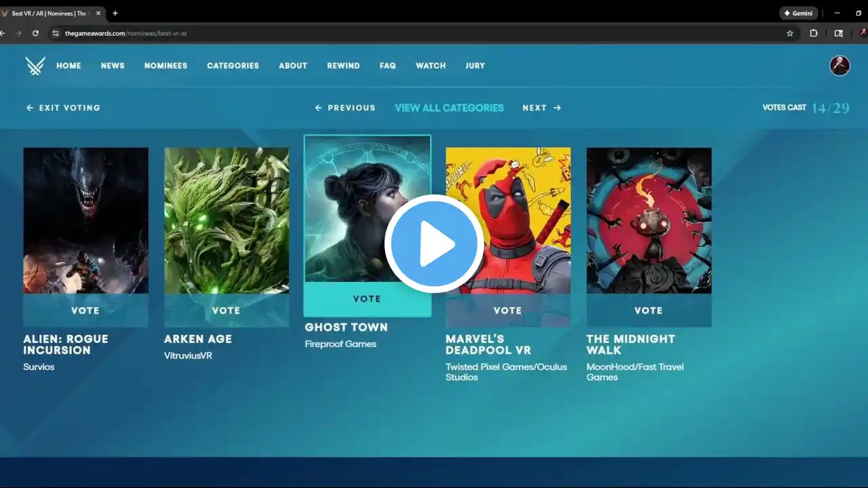The image size is (868, 488).
Task: Click the Arken Age cover art
Action: click(x=226, y=221)
